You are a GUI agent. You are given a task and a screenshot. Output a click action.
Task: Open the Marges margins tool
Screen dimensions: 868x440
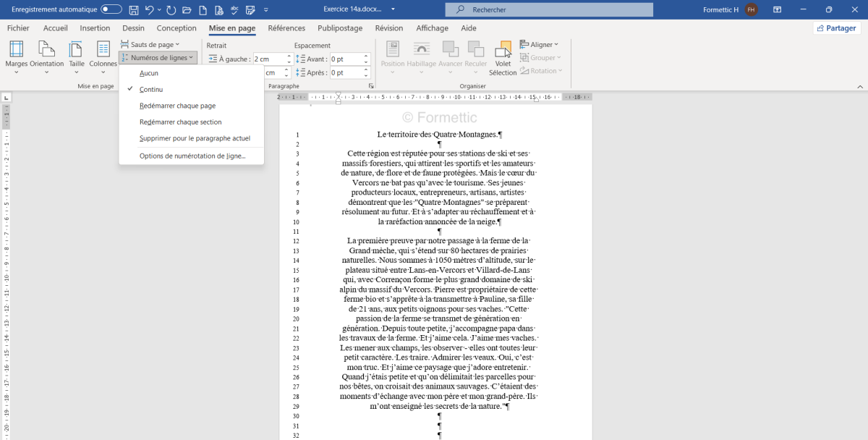coord(16,55)
